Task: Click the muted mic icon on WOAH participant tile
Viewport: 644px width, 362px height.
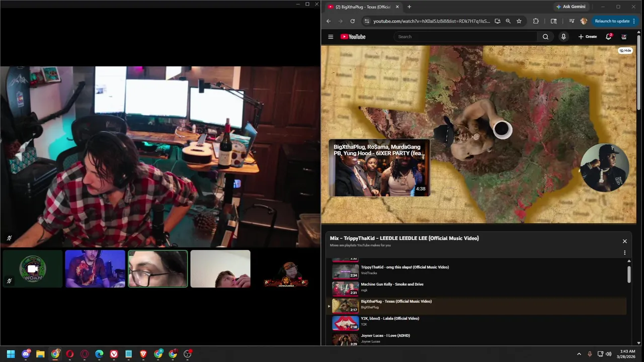Action: [x=9, y=281]
